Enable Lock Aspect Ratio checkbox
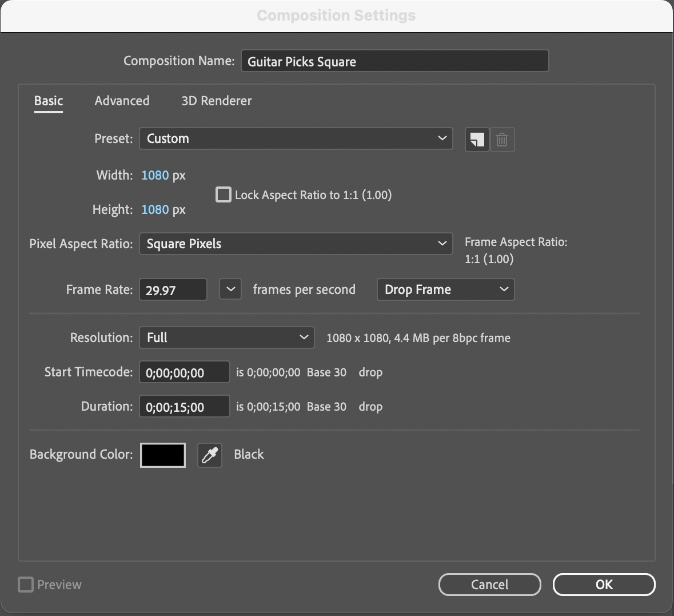Image resolution: width=674 pixels, height=616 pixels. pyautogui.click(x=224, y=195)
